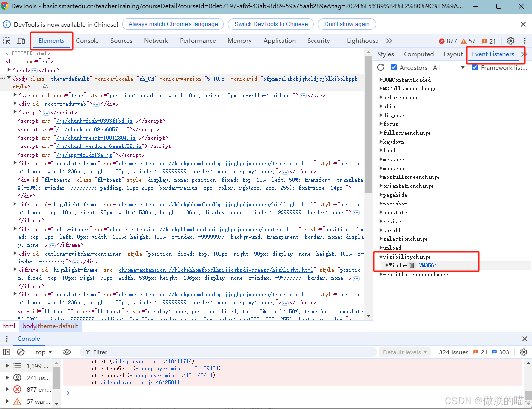
Task: Show more tabs via double chevron
Action: tap(389, 41)
